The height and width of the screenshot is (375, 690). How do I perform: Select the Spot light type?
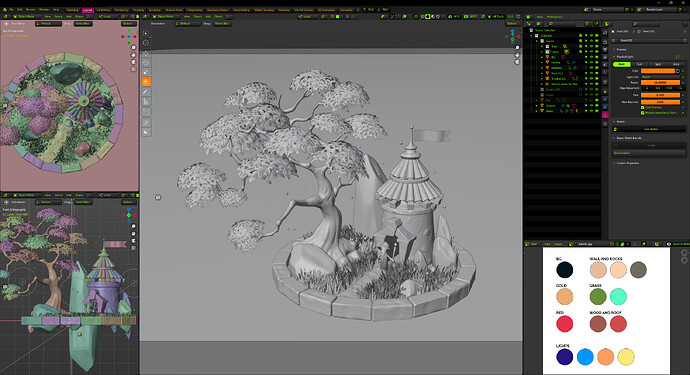coord(658,64)
